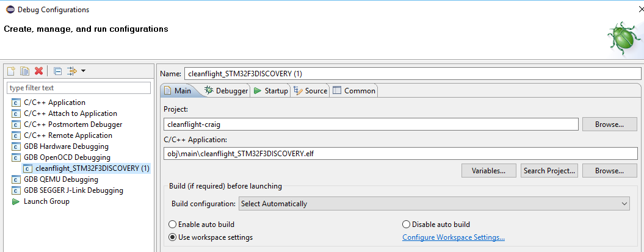
Task: Open the Startup tab
Action: point(270,91)
